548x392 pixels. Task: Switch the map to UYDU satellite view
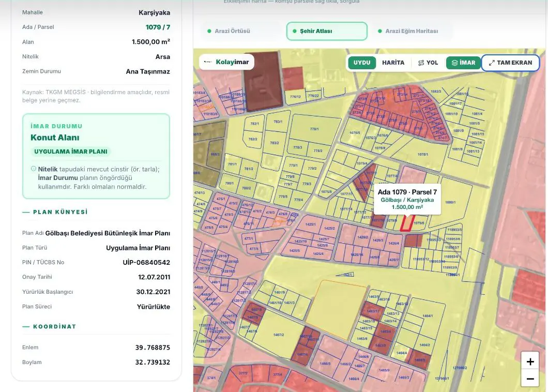[x=362, y=63]
